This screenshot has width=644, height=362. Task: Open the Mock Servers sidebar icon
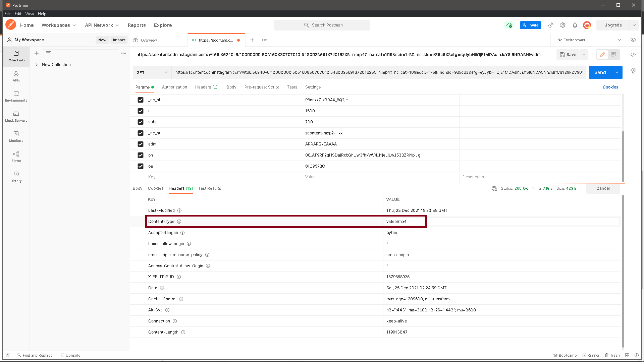click(16, 116)
